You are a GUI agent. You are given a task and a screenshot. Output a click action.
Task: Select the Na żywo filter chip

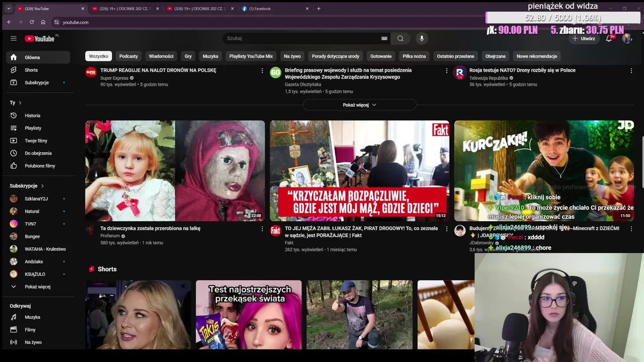tap(292, 56)
